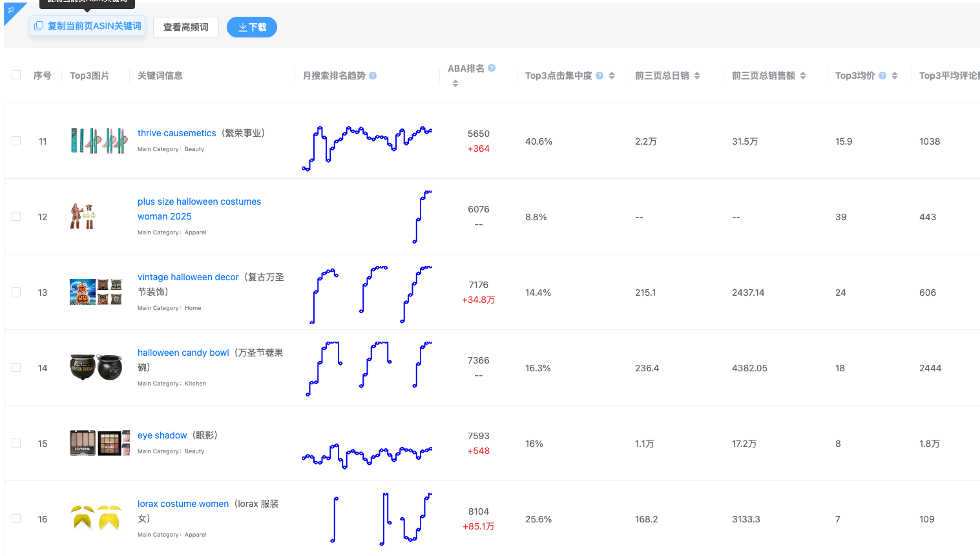Image resolution: width=980 pixels, height=556 pixels.
Task: Click help icon beside 月搜索排名趋势 header
Action: click(x=373, y=76)
